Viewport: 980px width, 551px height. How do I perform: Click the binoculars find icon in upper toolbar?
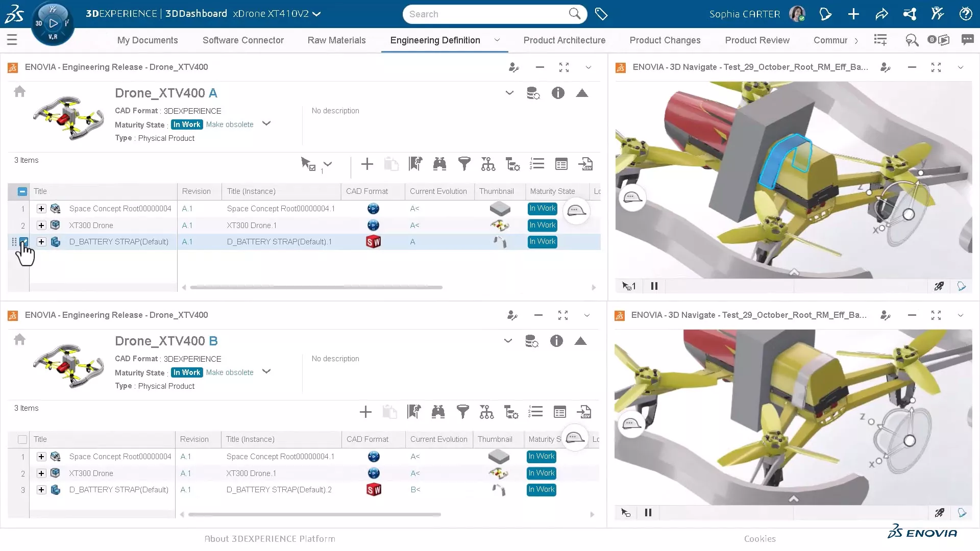click(439, 164)
